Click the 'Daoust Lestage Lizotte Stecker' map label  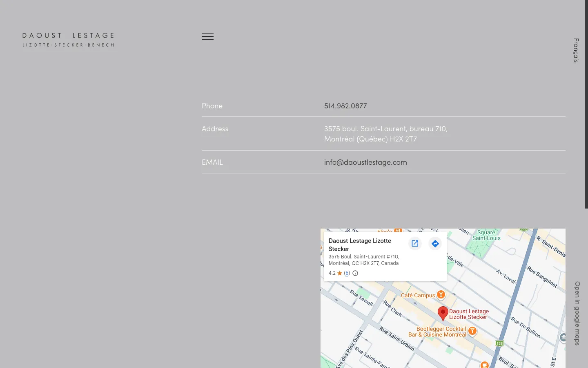point(469,314)
